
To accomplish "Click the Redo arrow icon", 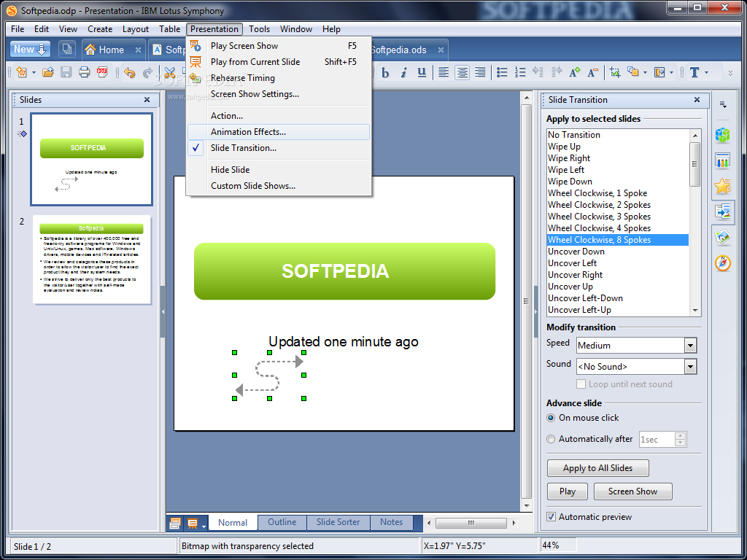I will 147,72.
